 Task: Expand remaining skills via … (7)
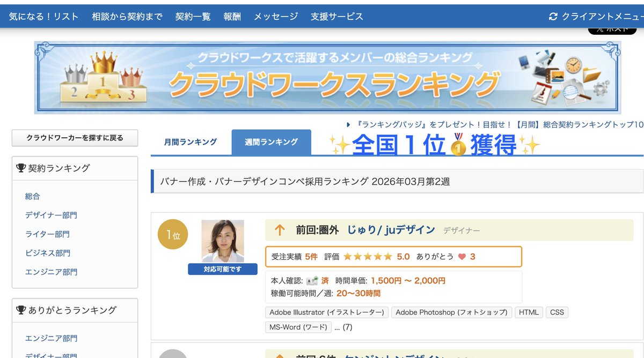tap(343, 327)
